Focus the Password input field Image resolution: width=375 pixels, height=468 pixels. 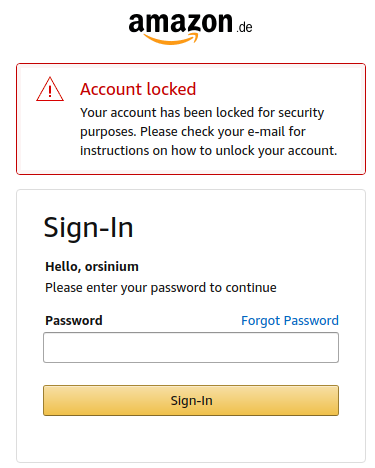pos(191,347)
